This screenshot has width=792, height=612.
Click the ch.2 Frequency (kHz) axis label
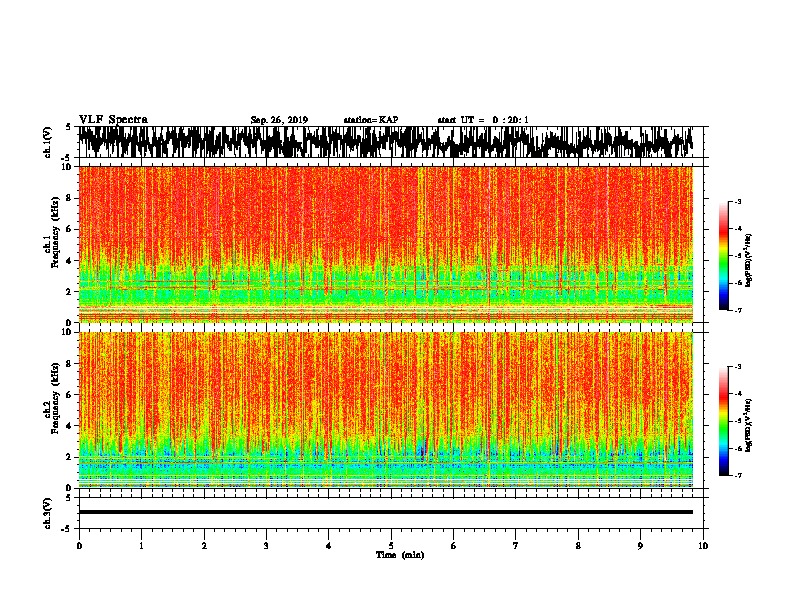click(x=52, y=398)
